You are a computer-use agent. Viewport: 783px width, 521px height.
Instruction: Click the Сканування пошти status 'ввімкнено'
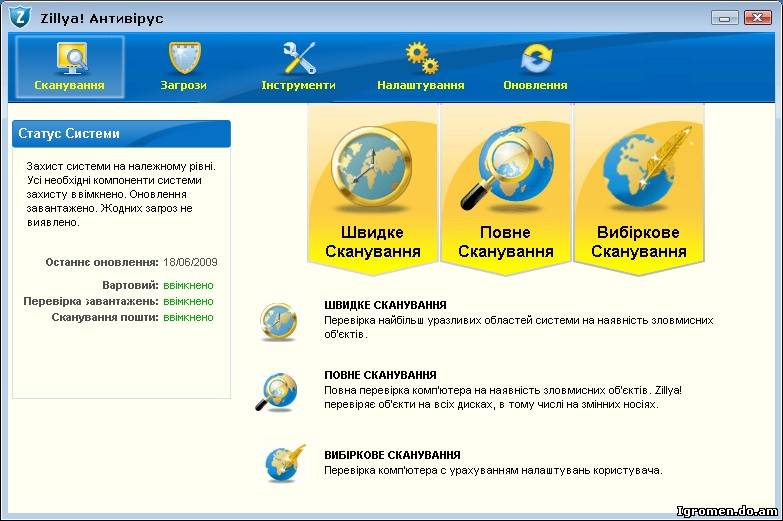tap(188, 317)
